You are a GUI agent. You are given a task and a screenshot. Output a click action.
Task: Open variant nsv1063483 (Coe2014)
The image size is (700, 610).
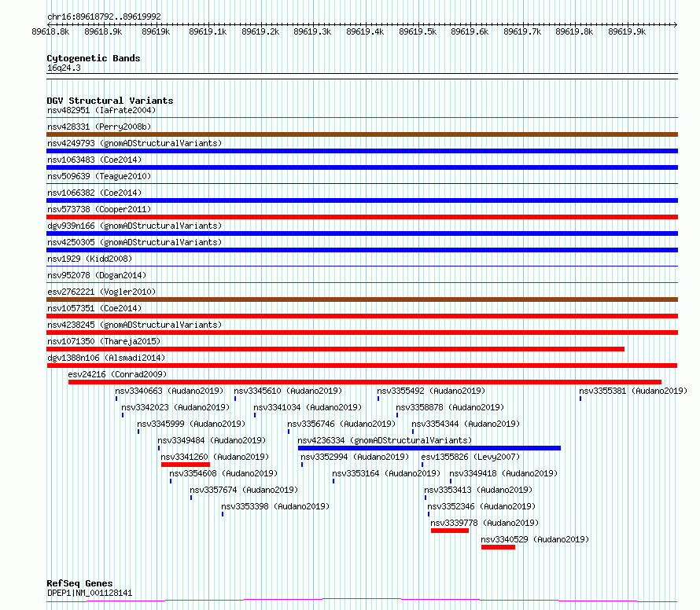94,160
